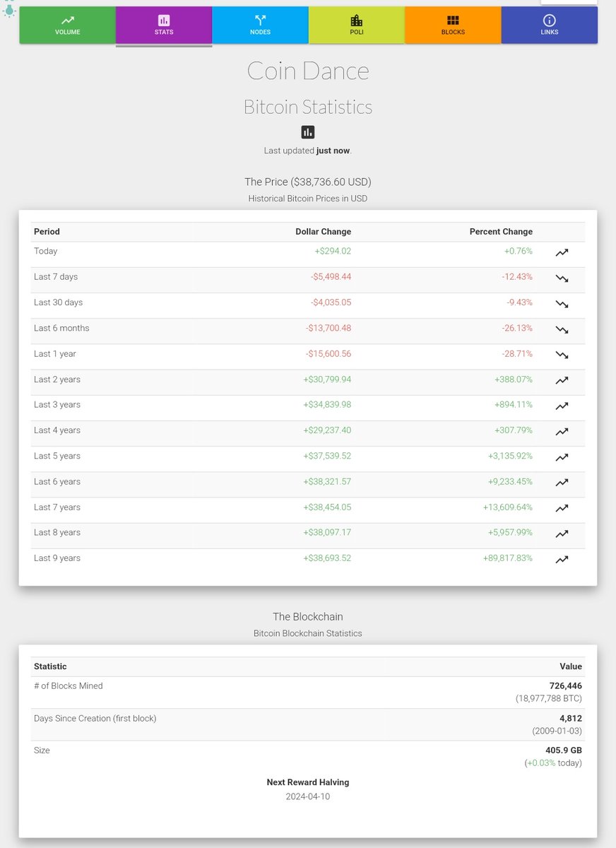Viewport: 616px width, 848px height.
Task: Click the Dollar Change column header
Action: coord(323,232)
